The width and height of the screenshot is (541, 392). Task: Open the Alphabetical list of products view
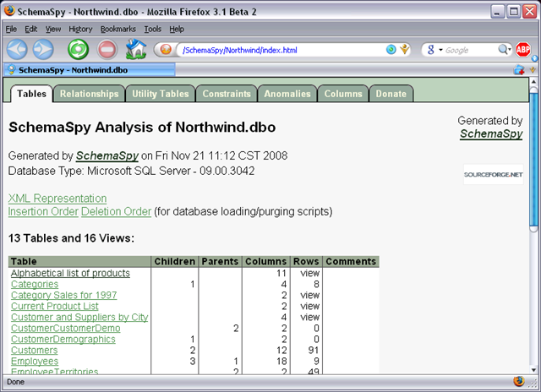70,273
